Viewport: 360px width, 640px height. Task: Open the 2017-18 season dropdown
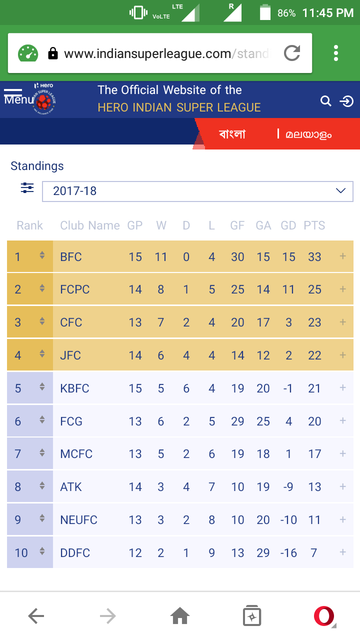pyautogui.click(x=198, y=191)
